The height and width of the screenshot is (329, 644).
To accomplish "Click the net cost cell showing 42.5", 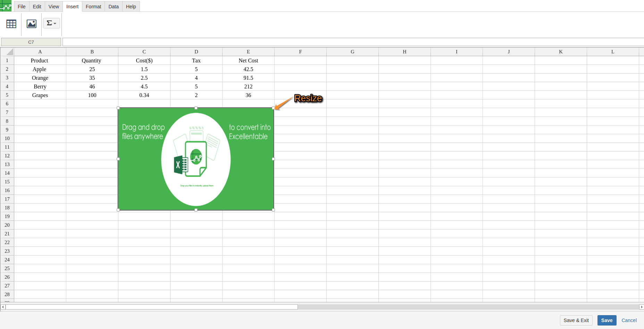I will tap(248, 69).
